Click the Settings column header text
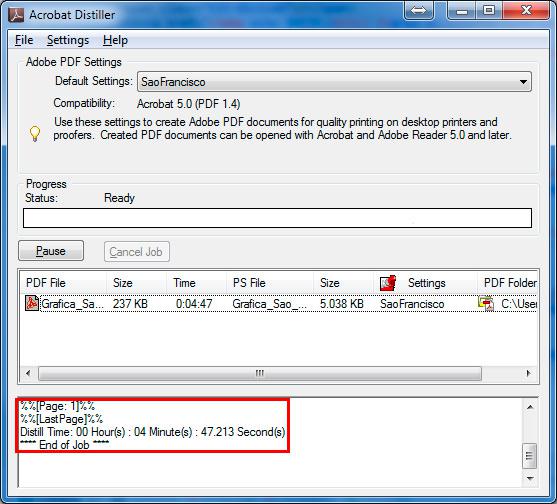This screenshot has width=557, height=504. pyautogui.click(x=427, y=283)
